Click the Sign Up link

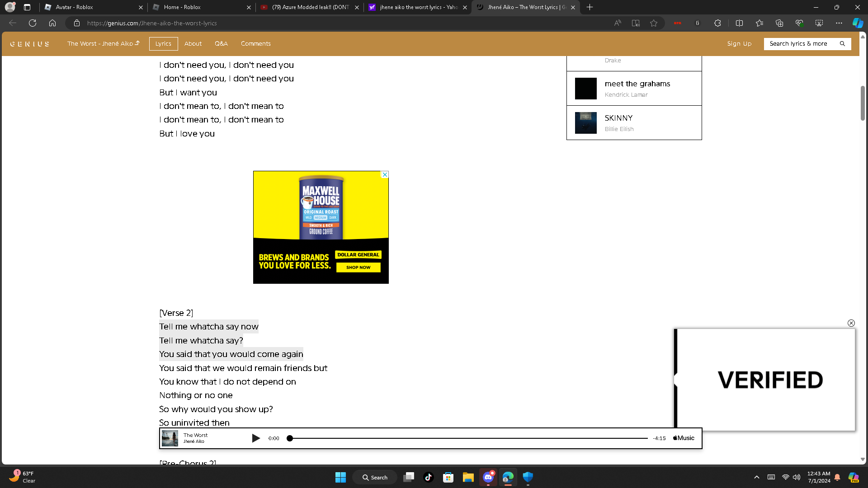pyautogui.click(x=739, y=44)
